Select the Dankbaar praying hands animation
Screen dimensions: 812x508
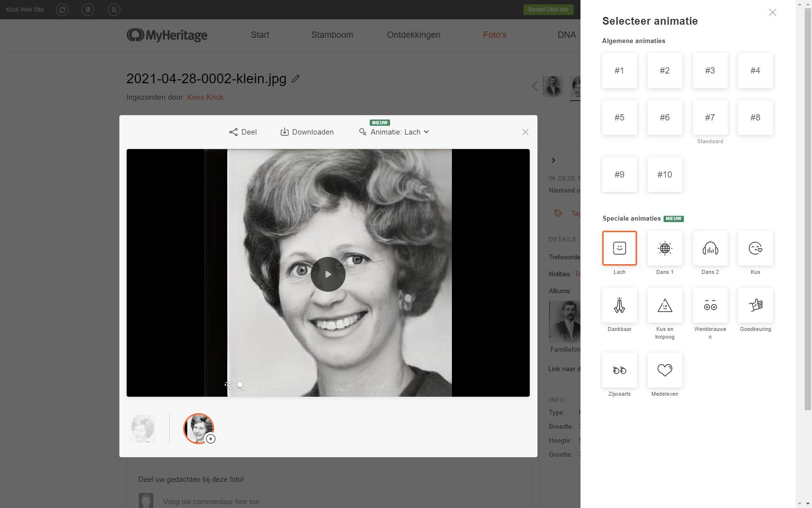pyautogui.click(x=619, y=305)
